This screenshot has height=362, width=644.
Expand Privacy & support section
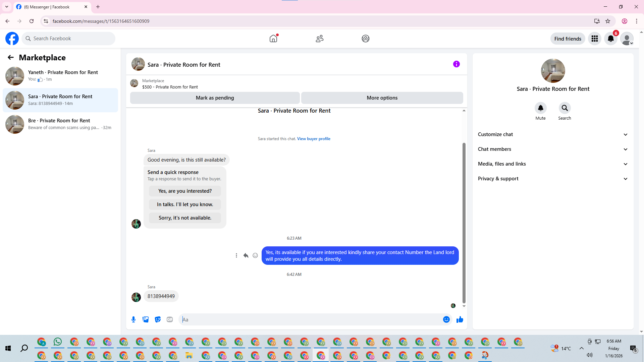[x=553, y=179]
